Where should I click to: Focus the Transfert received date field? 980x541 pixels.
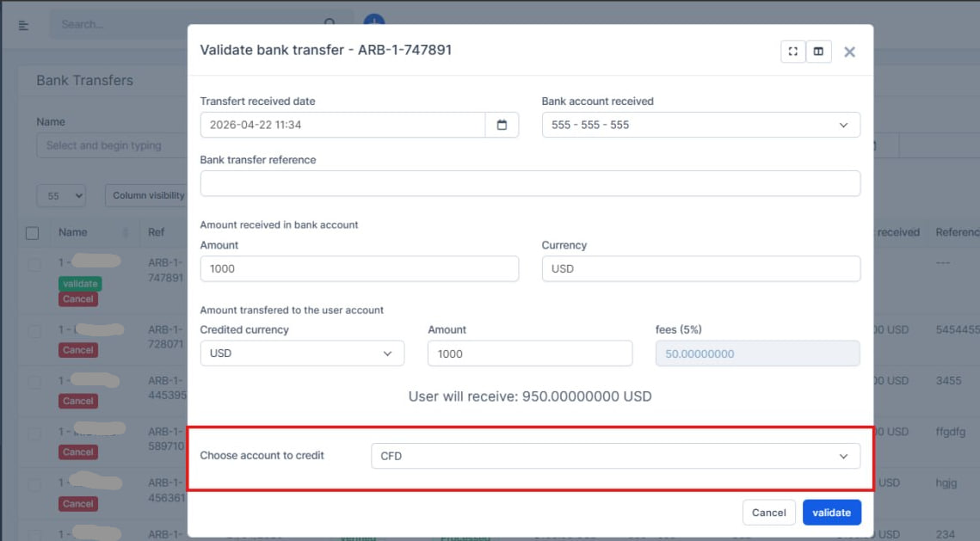342,125
